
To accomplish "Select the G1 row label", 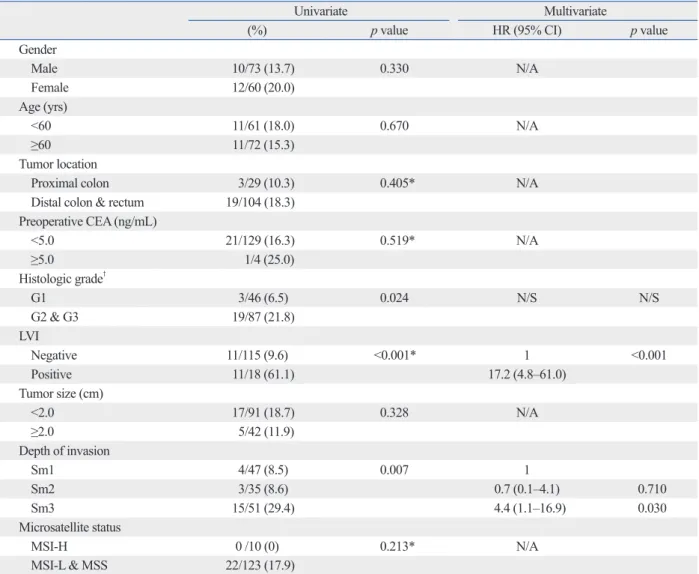I will tap(38, 298).
